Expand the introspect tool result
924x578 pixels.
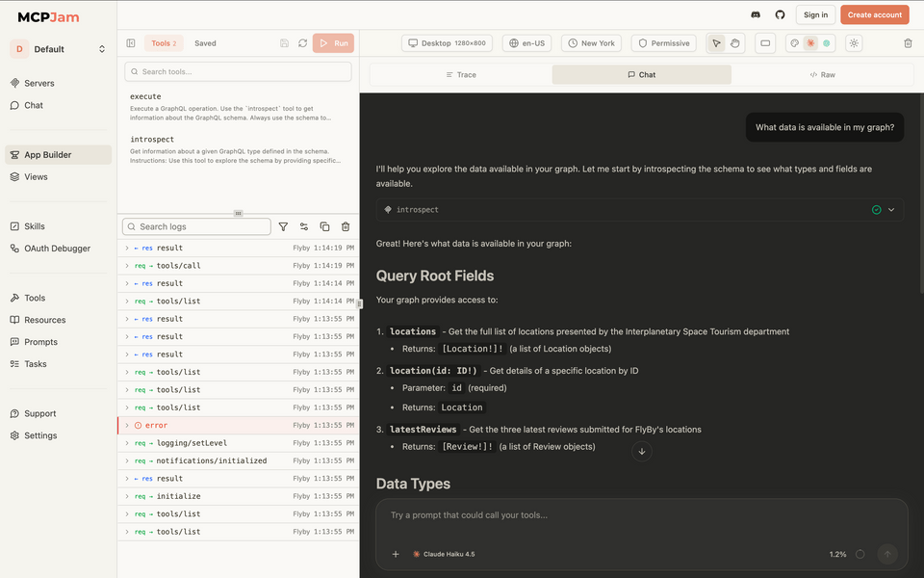(x=891, y=208)
